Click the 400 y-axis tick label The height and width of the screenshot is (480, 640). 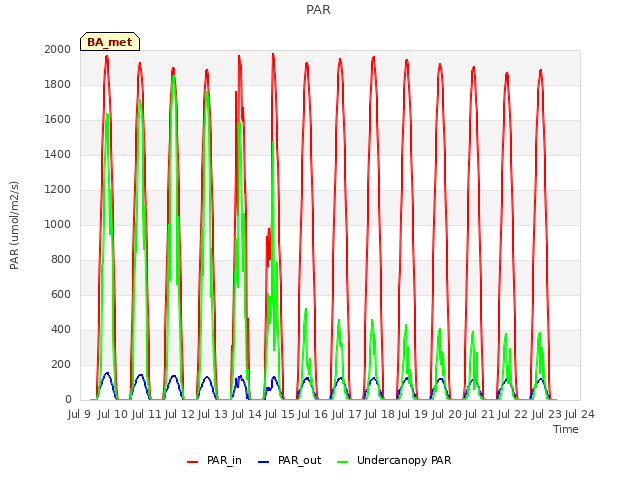tap(61, 329)
